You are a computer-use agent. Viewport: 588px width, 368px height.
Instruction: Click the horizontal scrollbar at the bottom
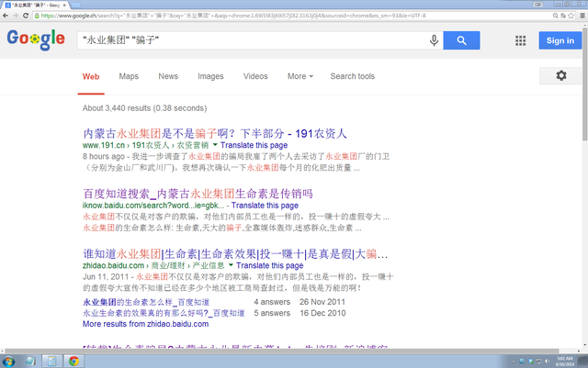(x=281, y=351)
